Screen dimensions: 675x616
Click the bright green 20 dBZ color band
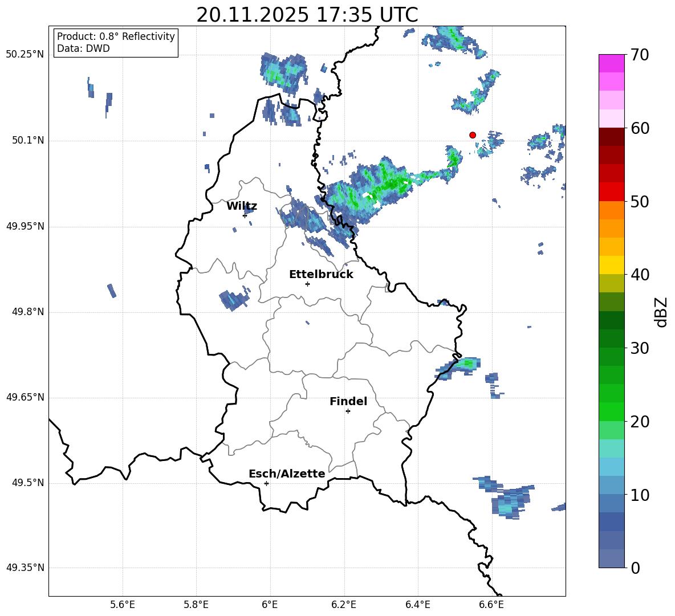click(x=611, y=411)
